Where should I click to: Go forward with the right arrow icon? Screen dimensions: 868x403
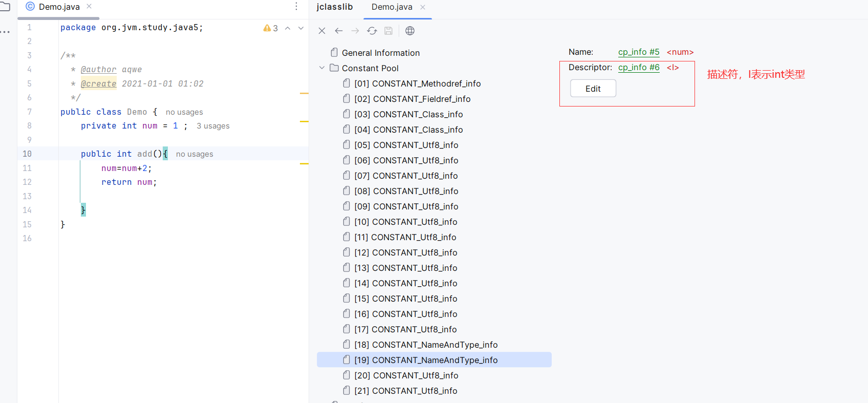[x=355, y=31]
